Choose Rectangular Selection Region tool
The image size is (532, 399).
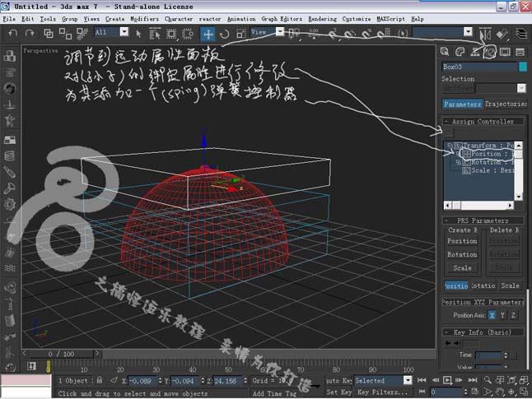pyautogui.click(x=171, y=34)
